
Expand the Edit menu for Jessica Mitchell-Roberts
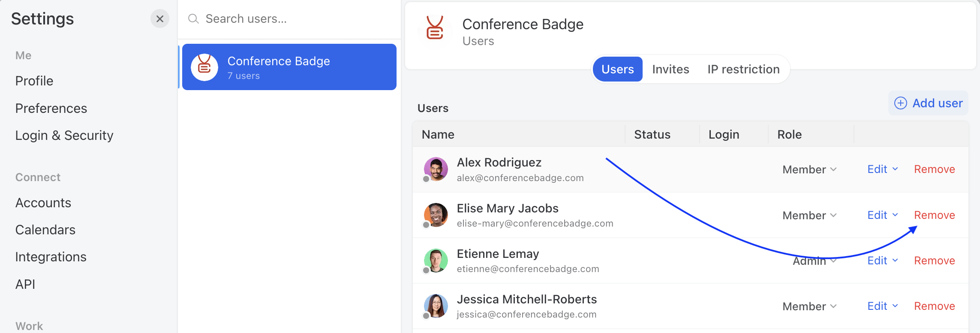(883, 306)
